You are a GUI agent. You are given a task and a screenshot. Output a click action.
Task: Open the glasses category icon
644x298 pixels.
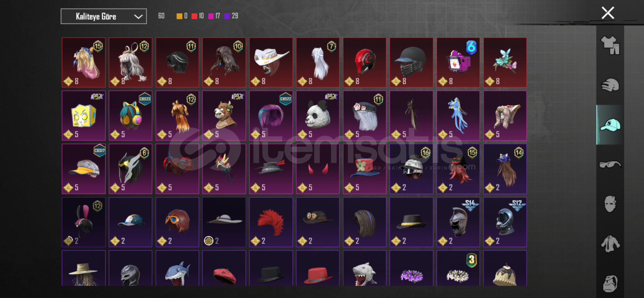[610, 164]
